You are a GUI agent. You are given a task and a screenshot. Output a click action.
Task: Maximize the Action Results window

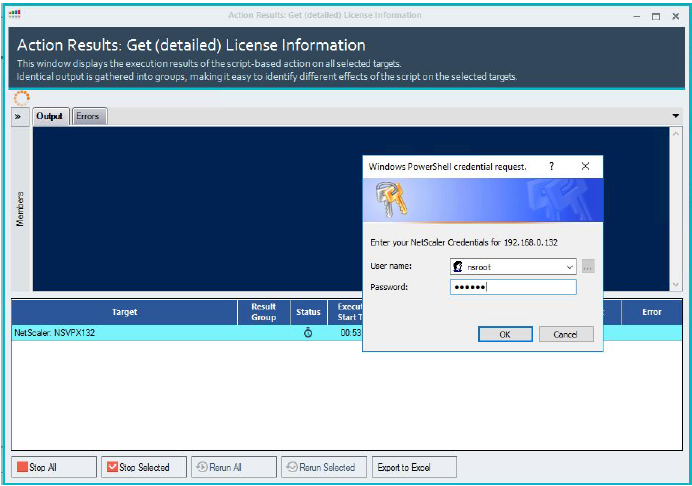click(x=656, y=17)
